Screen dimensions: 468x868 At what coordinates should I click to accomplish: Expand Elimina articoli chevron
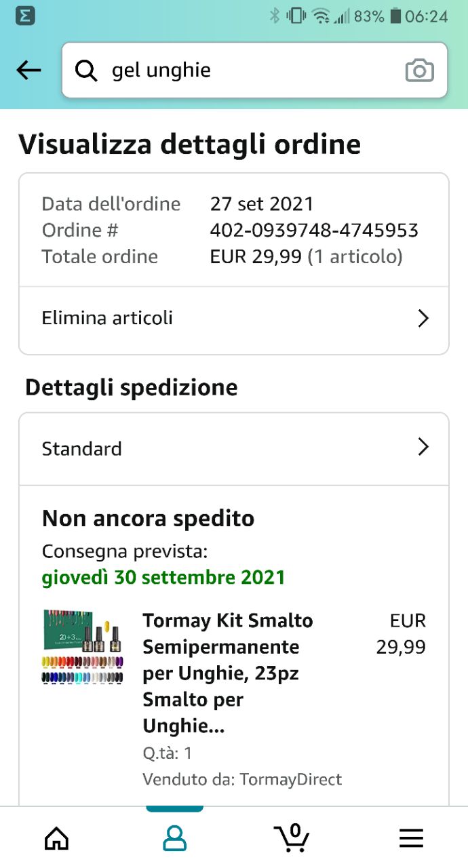click(423, 318)
